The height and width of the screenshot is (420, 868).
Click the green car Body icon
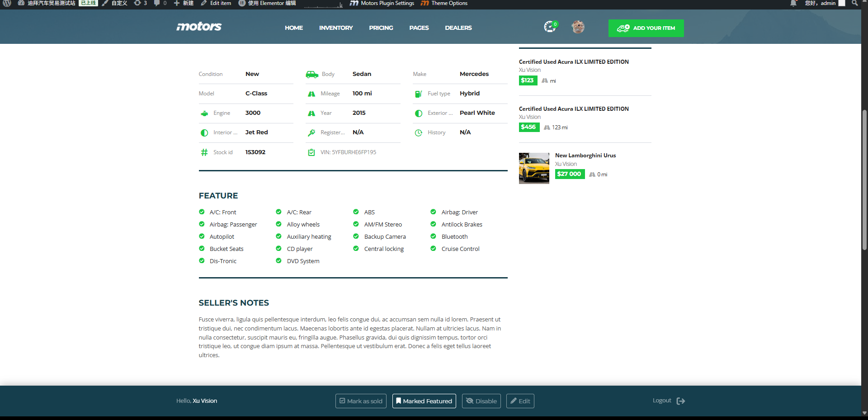point(312,74)
